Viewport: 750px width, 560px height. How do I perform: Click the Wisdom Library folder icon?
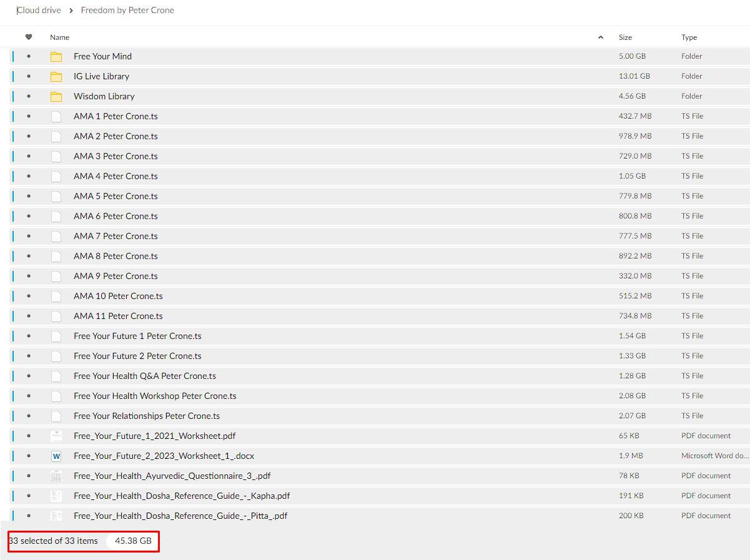tap(56, 96)
